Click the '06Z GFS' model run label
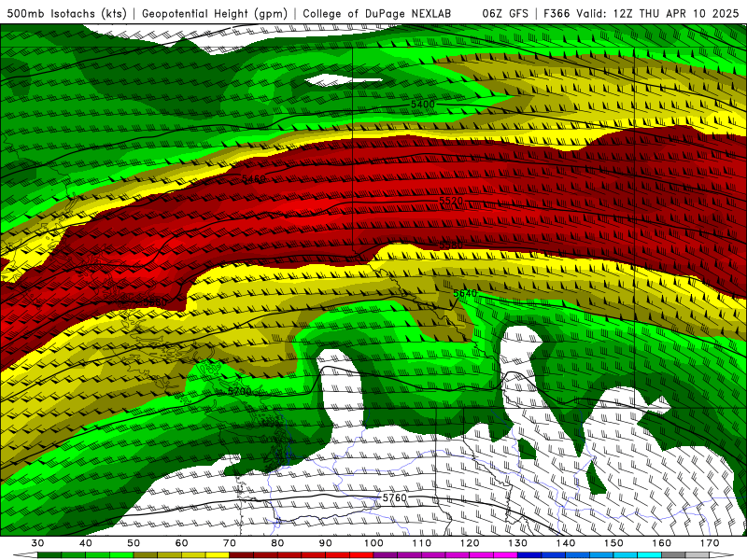 tap(504, 14)
